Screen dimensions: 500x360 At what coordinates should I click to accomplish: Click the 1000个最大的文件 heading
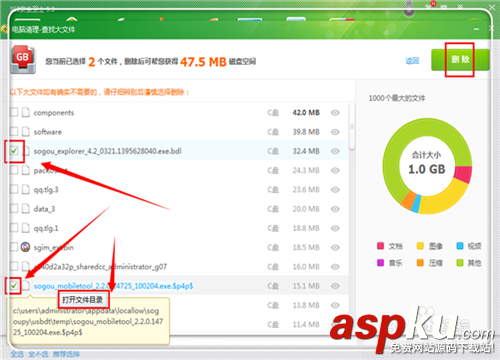click(397, 98)
